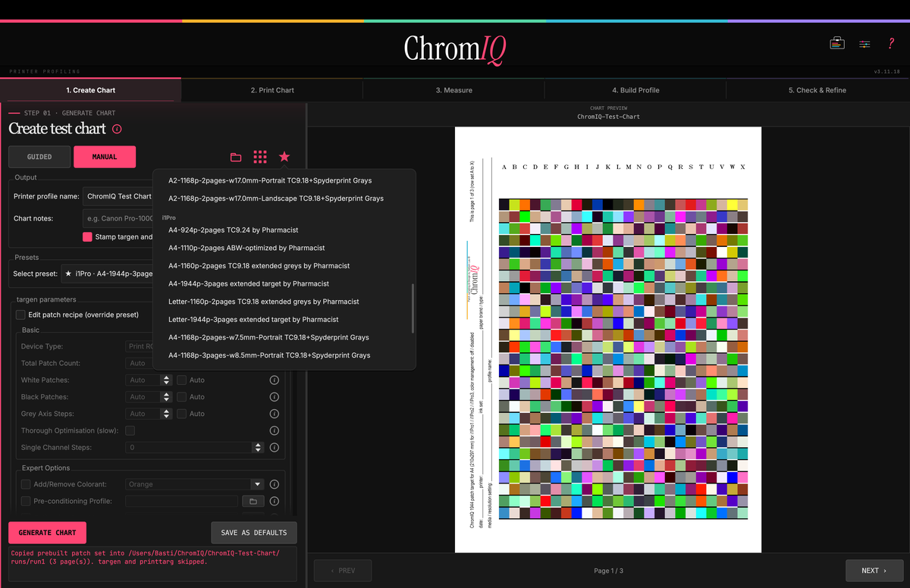The height and width of the screenshot is (588, 910).
Task: Click info icon beside Create test chart title
Action: [x=117, y=129]
